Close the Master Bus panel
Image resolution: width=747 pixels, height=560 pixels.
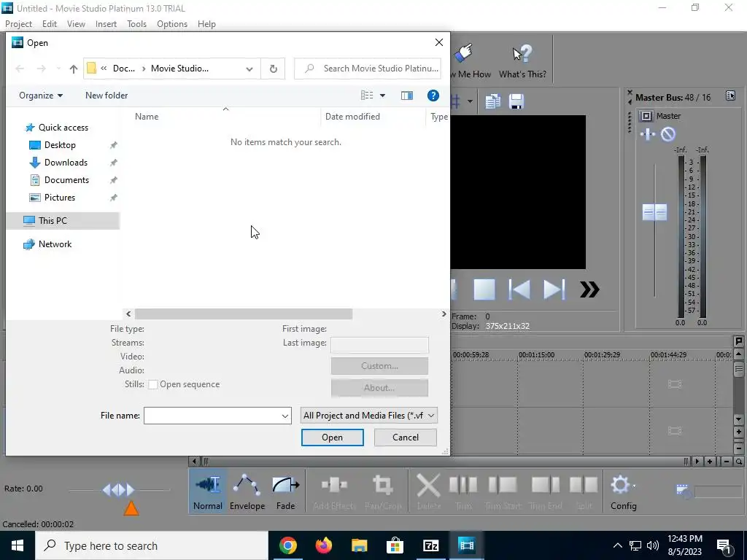[x=630, y=93]
